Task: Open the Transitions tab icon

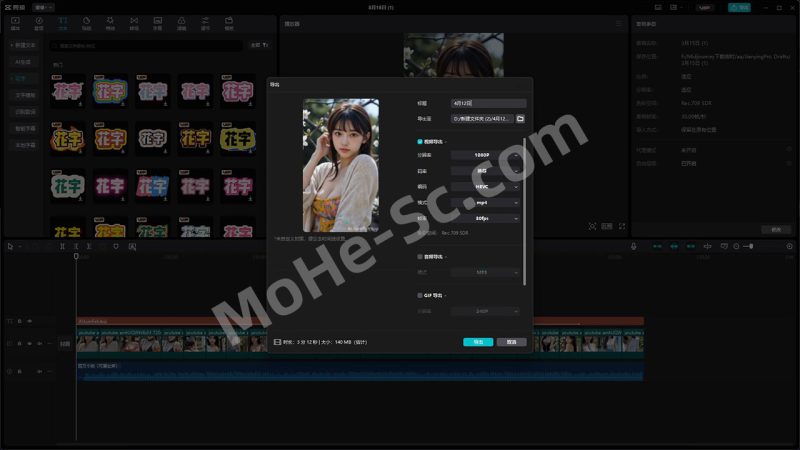Action: point(134,23)
